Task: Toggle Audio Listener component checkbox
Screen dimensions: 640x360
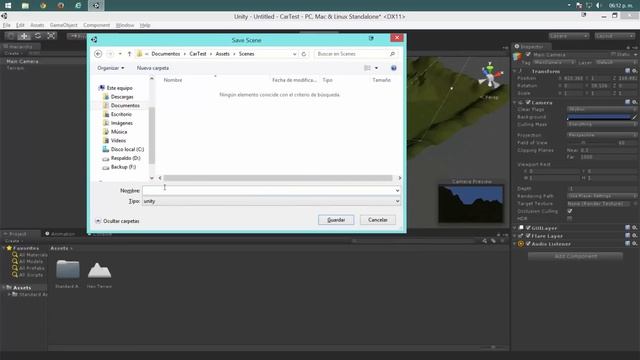Action: 528,244
